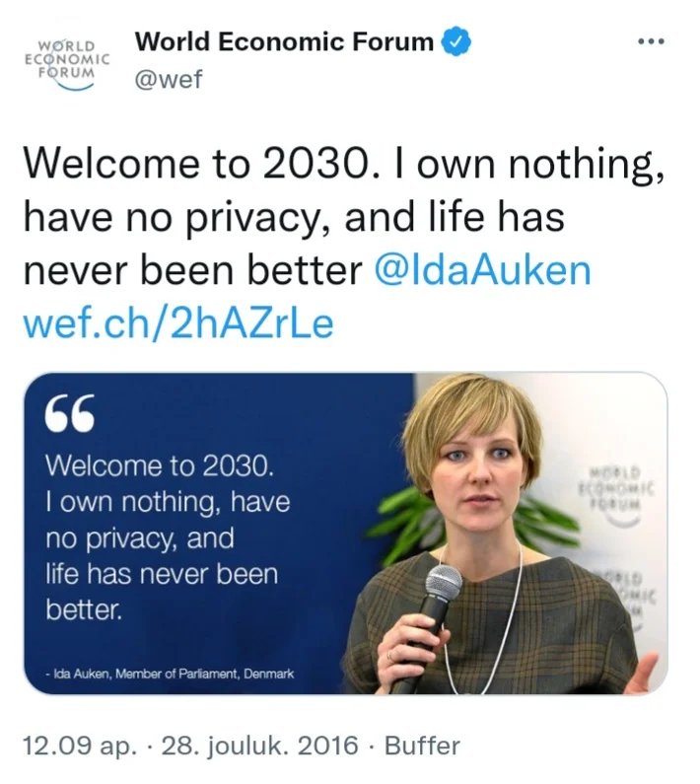The height and width of the screenshot is (784, 700).
Task: Open the three-dot more options menu
Action: click(653, 42)
